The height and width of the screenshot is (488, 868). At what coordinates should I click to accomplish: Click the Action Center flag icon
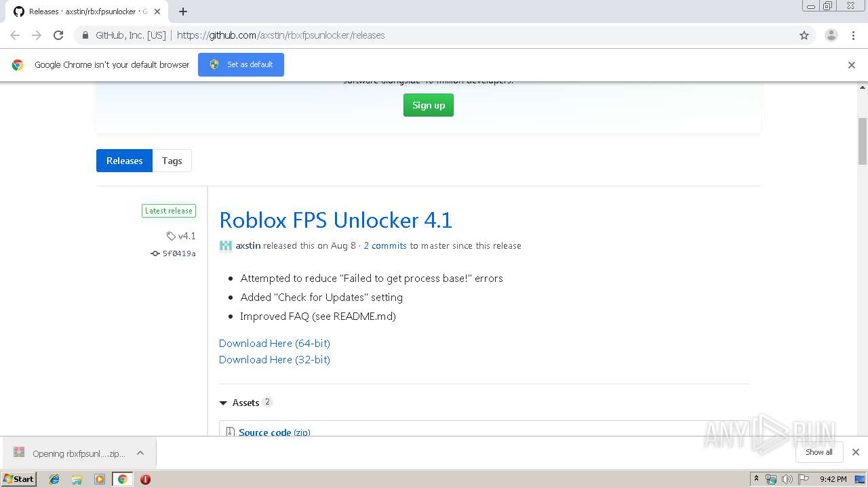click(x=803, y=479)
